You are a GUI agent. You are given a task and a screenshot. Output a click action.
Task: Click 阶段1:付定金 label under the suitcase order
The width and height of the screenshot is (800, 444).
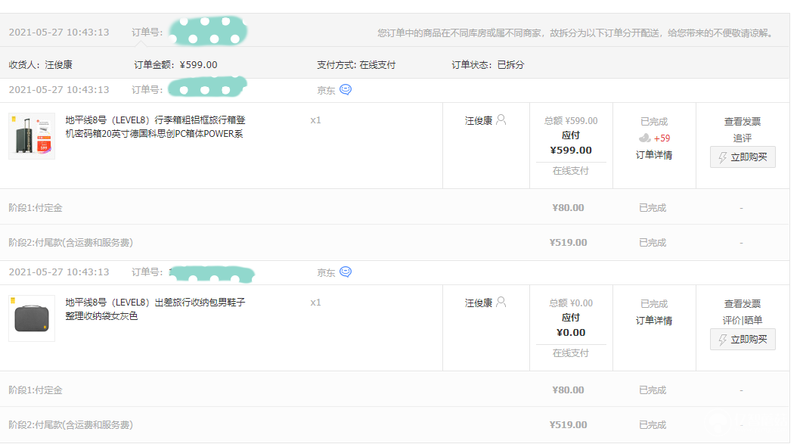point(35,208)
